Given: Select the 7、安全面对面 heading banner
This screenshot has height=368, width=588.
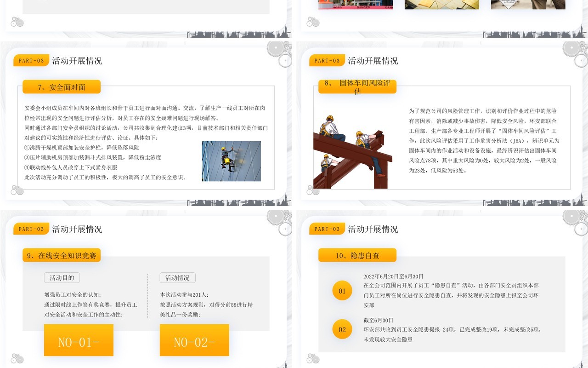Looking at the screenshot, I should pos(62,87).
